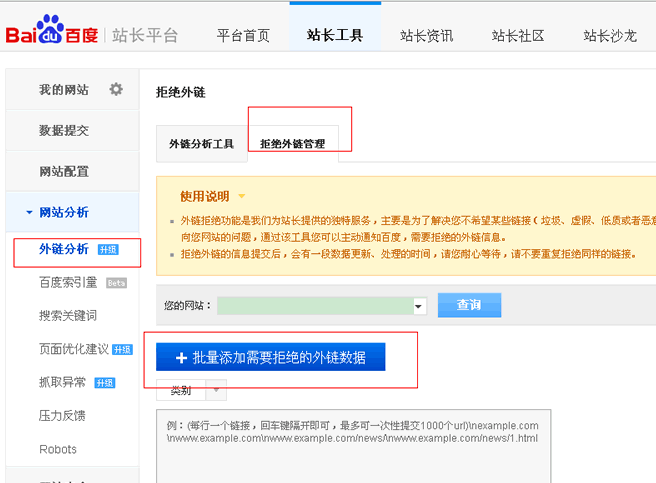Collapse the 使用说明 yellow arrow
The height and width of the screenshot is (483, 656).
coord(241,196)
